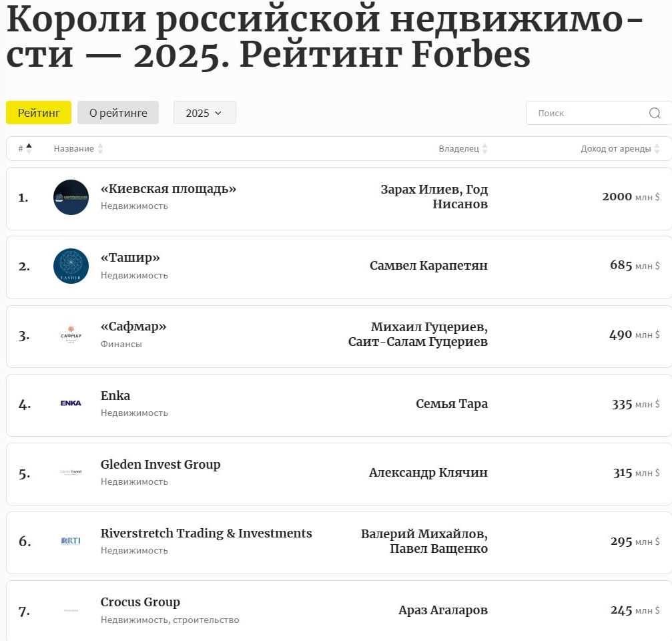
Task: Open the «Киевская площадь» entry
Action: (x=168, y=189)
